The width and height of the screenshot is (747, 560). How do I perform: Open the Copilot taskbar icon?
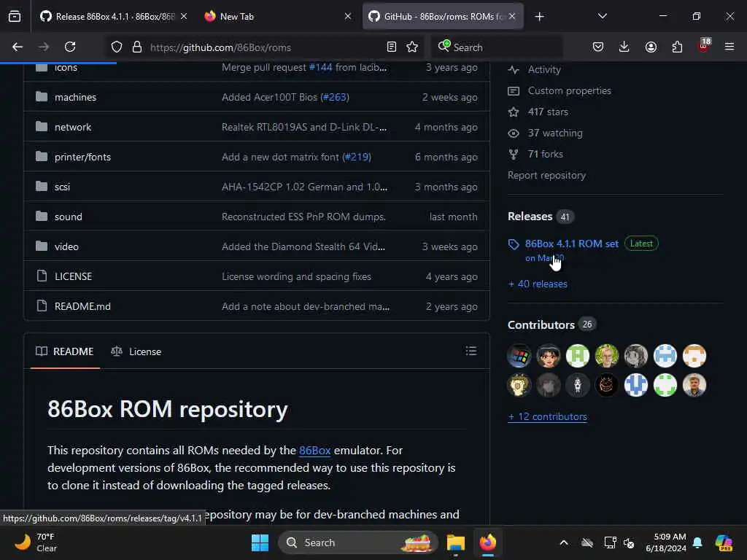pos(724,542)
